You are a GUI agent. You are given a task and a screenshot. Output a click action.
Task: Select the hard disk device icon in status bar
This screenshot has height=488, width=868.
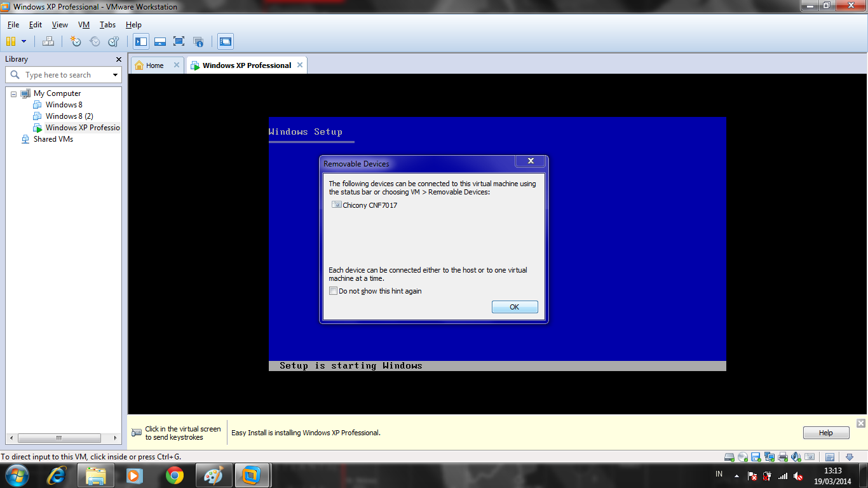(729, 456)
